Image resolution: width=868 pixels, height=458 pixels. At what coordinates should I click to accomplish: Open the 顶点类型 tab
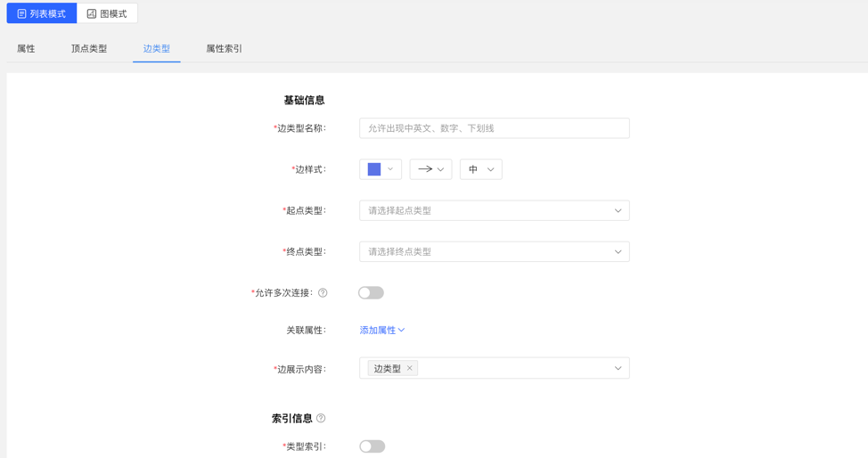pos(89,49)
